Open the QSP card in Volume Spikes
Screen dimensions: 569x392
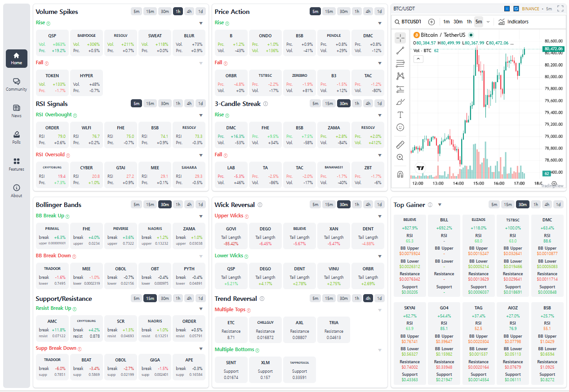click(x=52, y=43)
